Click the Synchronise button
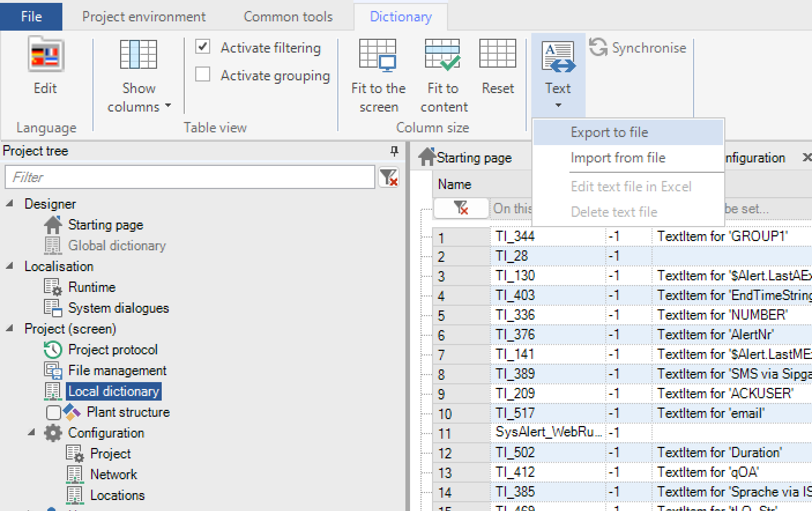812x511 pixels. pyautogui.click(x=638, y=47)
